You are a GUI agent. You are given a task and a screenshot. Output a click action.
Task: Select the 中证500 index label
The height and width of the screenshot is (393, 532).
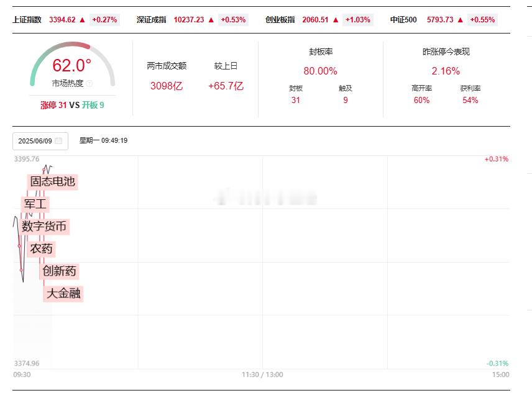coord(403,20)
